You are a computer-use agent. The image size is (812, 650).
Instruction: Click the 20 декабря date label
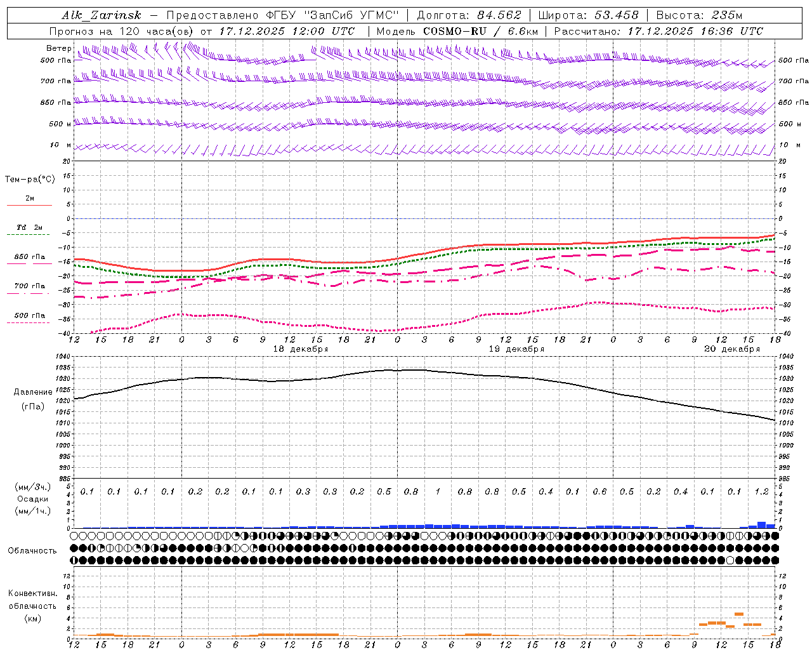pyautogui.click(x=732, y=349)
